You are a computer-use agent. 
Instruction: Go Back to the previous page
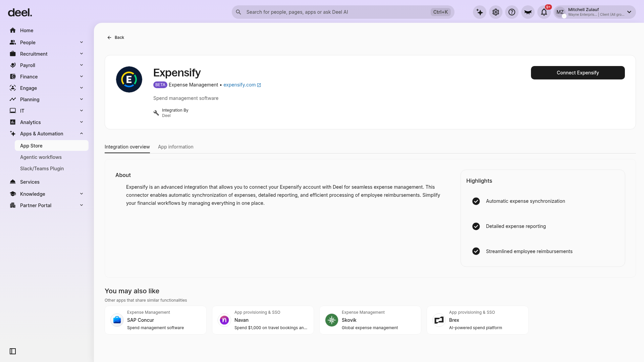tap(116, 38)
